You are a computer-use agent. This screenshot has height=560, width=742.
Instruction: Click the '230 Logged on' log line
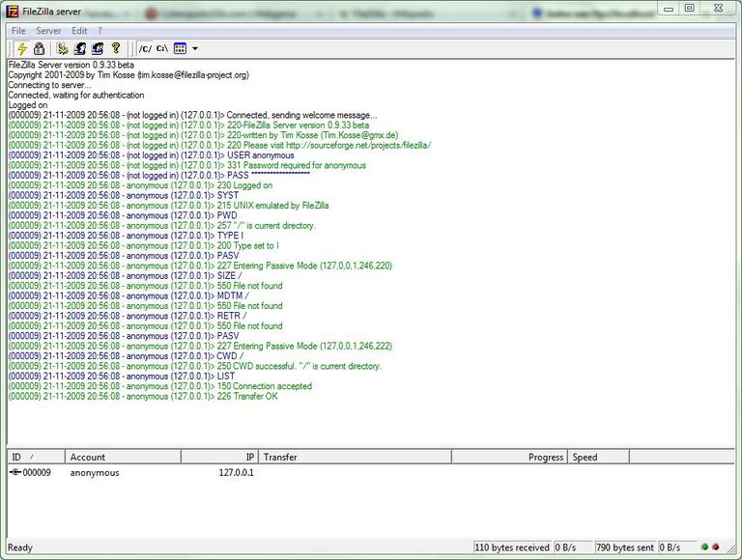[140, 185]
